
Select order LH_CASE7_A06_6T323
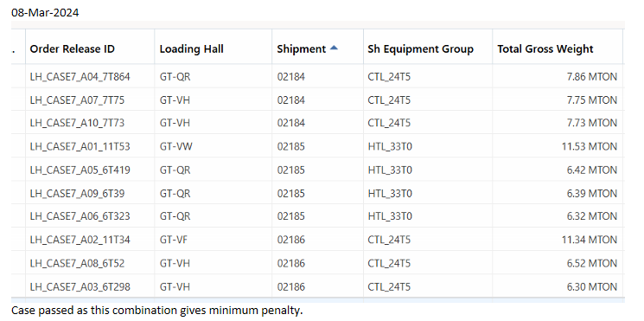click(80, 216)
